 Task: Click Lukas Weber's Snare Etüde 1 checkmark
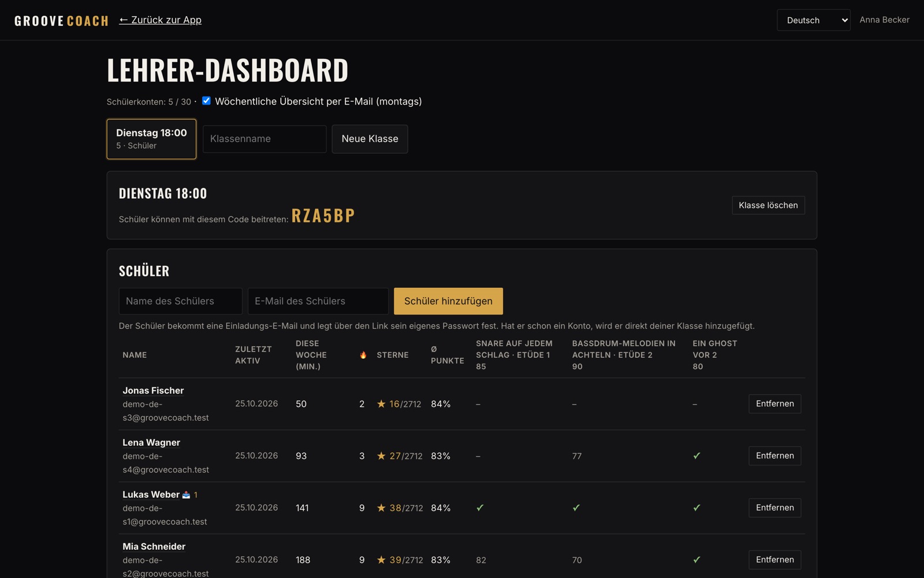point(480,508)
